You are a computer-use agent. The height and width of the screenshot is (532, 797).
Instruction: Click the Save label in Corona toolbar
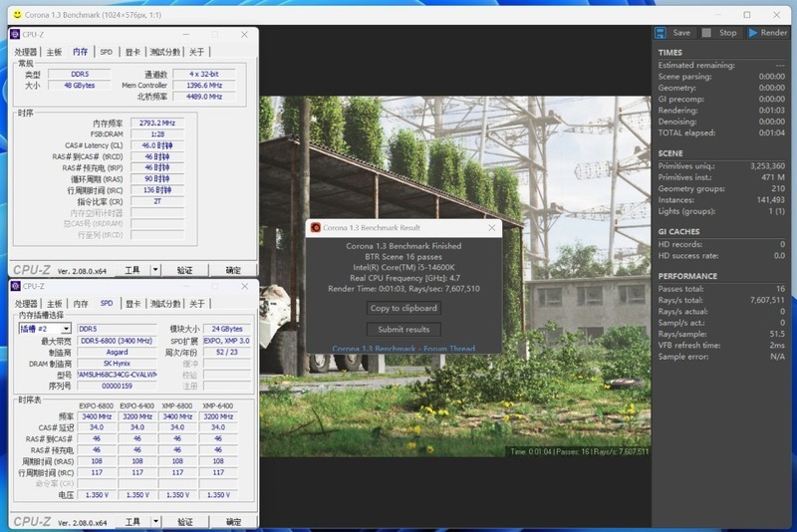[x=681, y=33]
